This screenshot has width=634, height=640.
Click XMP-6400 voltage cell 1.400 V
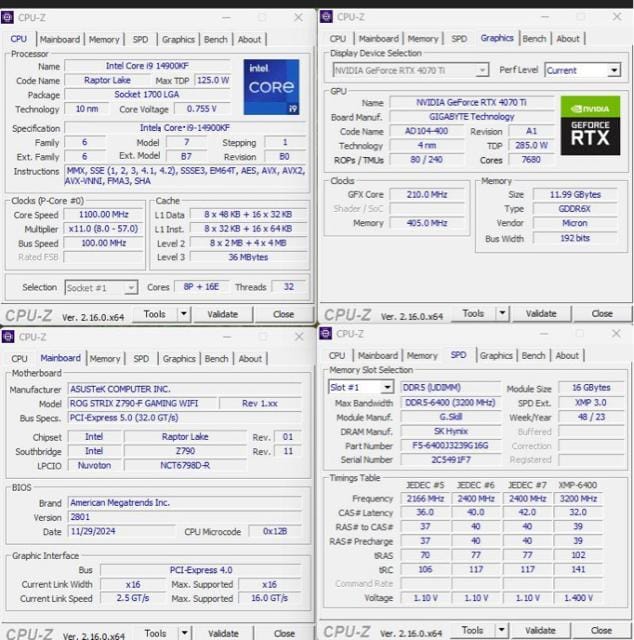pos(578,598)
